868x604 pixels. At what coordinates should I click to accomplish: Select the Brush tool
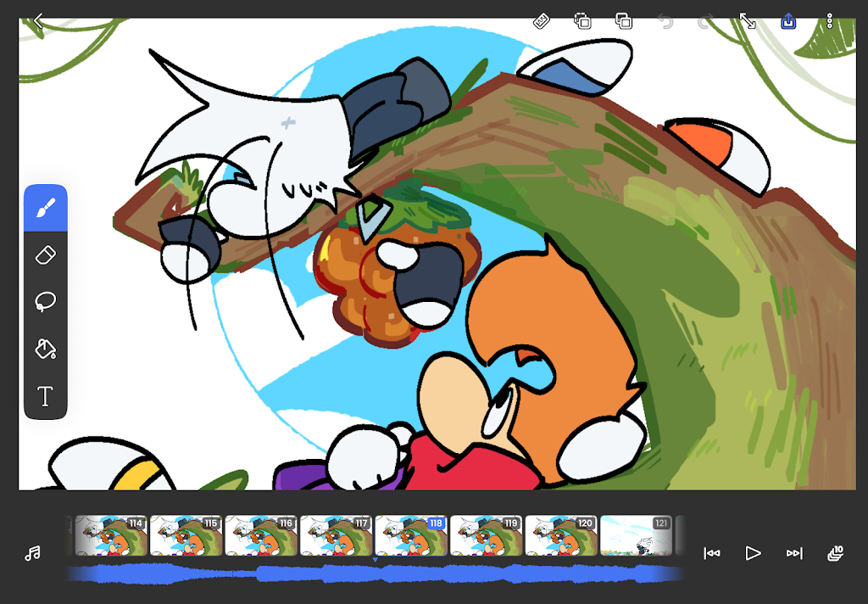point(46,208)
